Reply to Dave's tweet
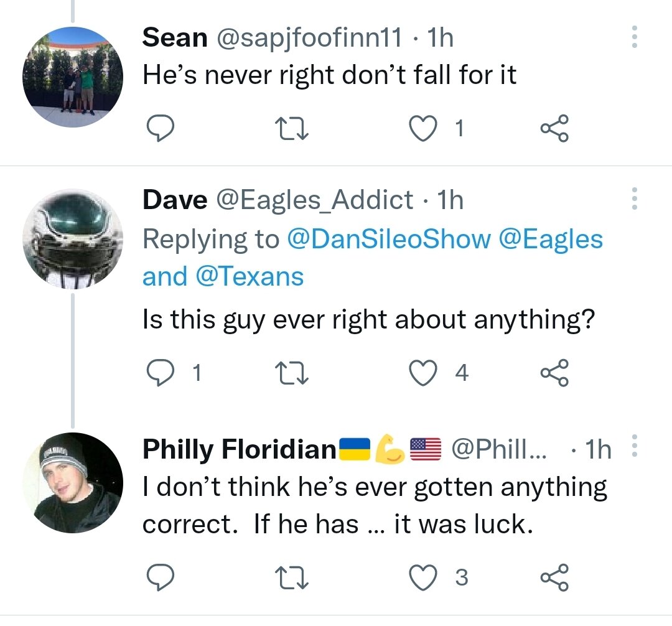Viewport: 672px width, 626px height. (159, 373)
